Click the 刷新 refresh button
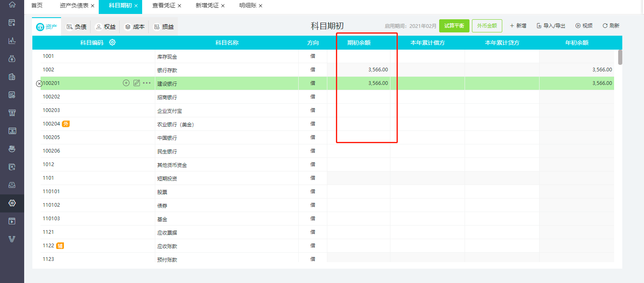 [611, 26]
